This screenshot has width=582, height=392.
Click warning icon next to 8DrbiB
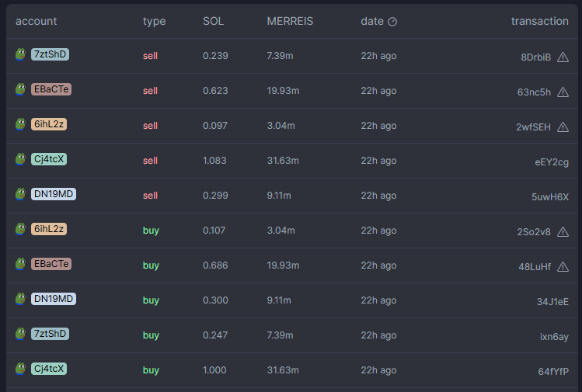pos(563,57)
